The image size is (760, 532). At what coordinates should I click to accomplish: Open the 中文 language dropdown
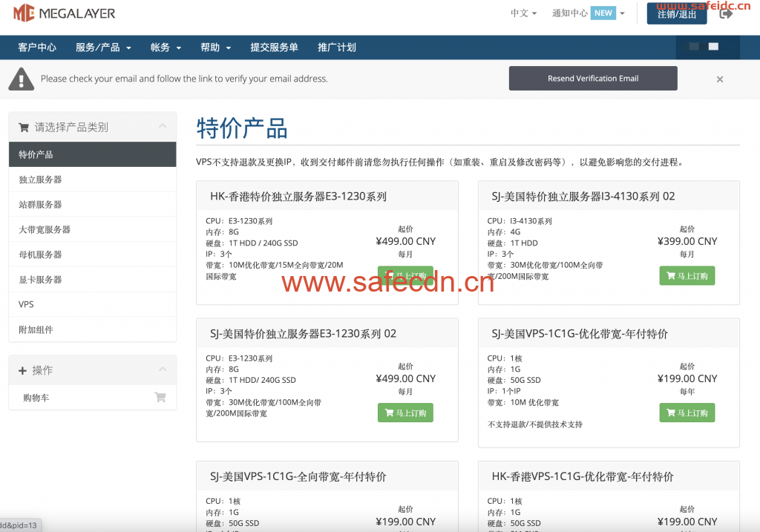pos(523,13)
